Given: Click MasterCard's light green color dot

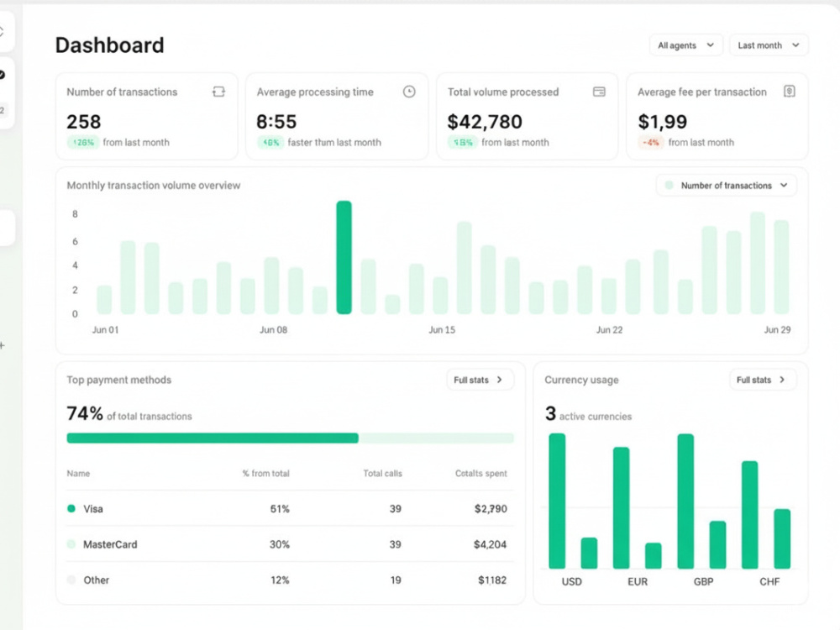Looking at the screenshot, I should click(71, 544).
